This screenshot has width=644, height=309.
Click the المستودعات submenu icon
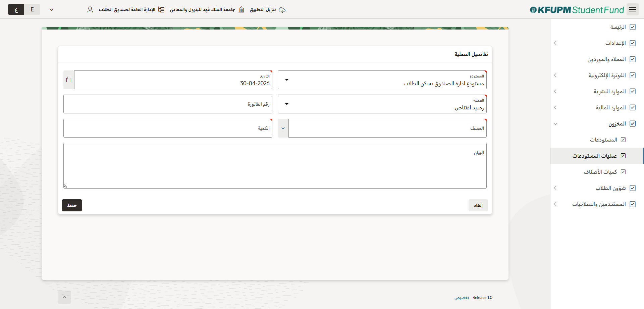(623, 140)
